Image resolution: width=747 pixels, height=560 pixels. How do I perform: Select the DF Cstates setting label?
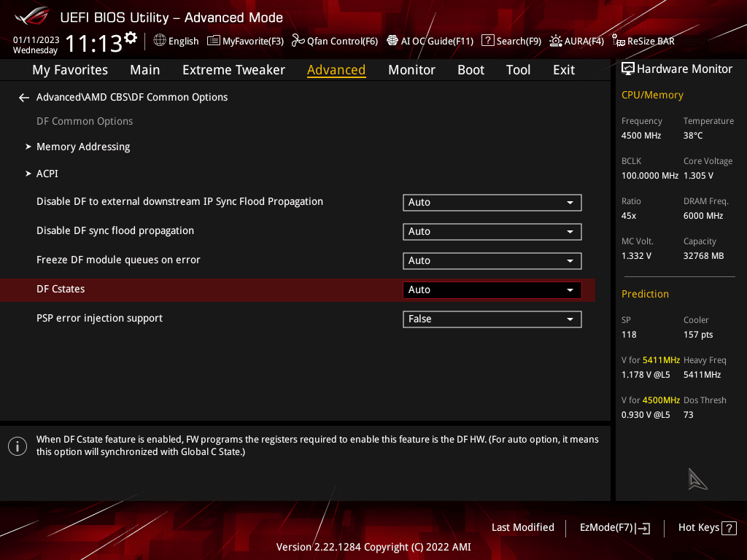pos(61,289)
